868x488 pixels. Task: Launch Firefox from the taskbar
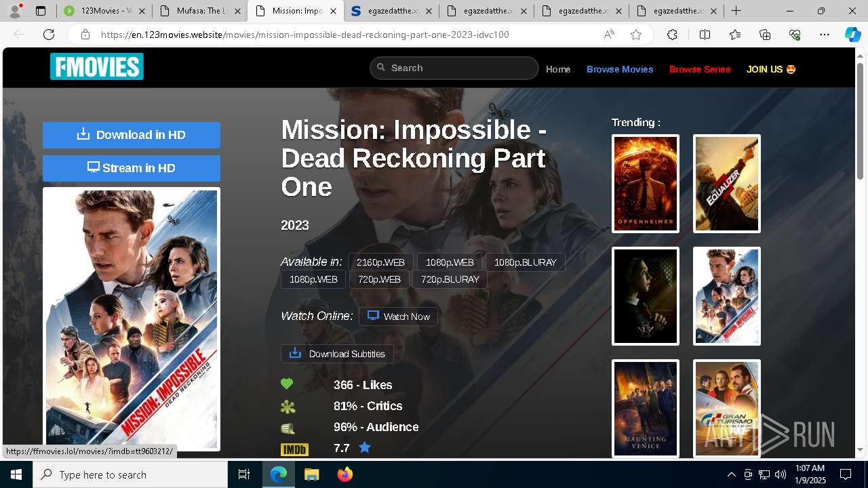pos(345,474)
